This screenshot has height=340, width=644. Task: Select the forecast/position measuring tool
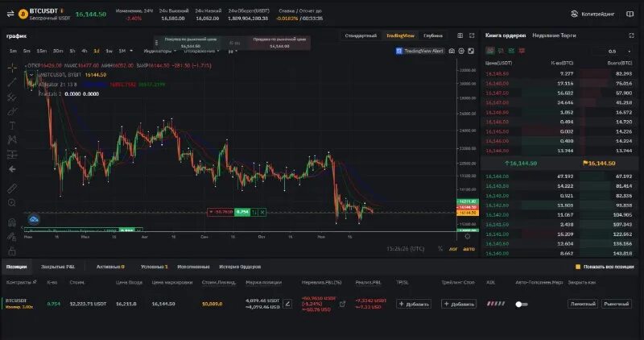12,155
